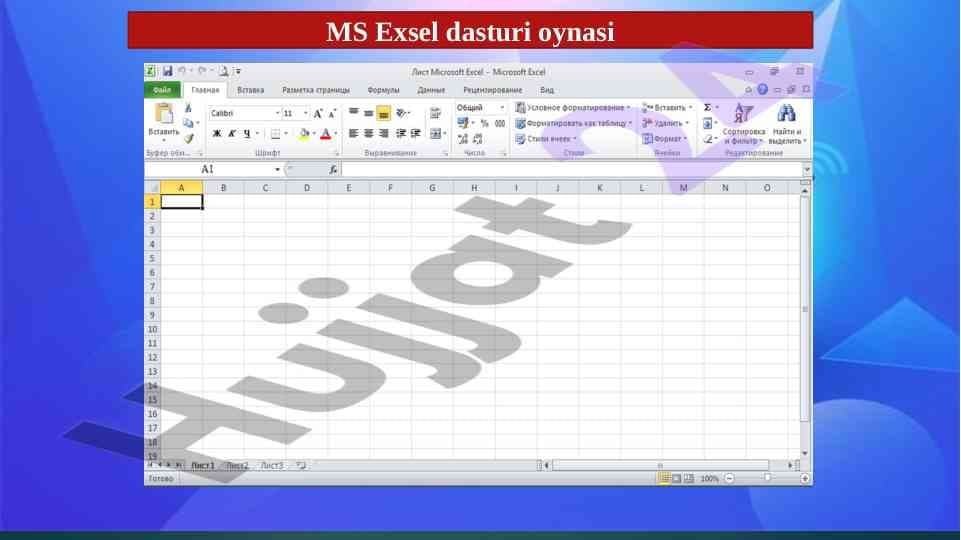Screen dimensions: 961x540
Task: Open the borders dropdown arrow
Action: [286, 133]
